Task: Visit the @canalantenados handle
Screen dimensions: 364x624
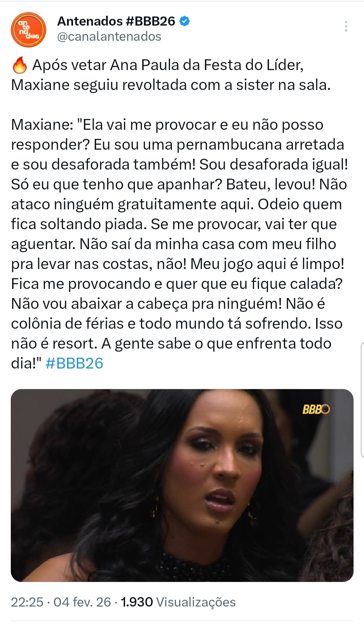Action: point(109,36)
